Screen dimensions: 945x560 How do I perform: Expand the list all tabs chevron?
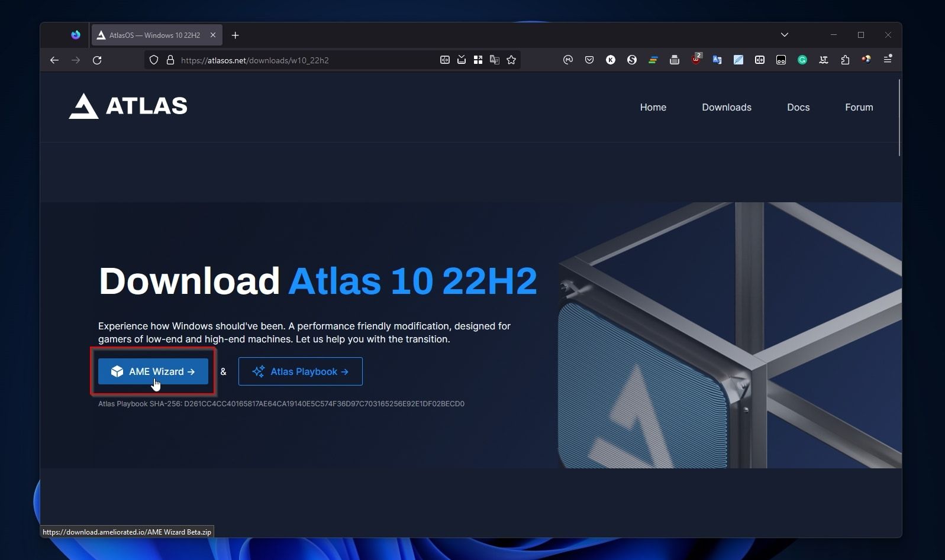point(785,35)
